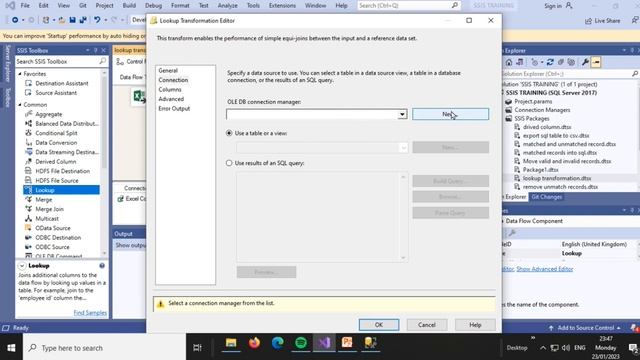Click Cancel in Lookup Transformation Editor
The width and height of the screenshot is (640, 360).
coord(427,325)
